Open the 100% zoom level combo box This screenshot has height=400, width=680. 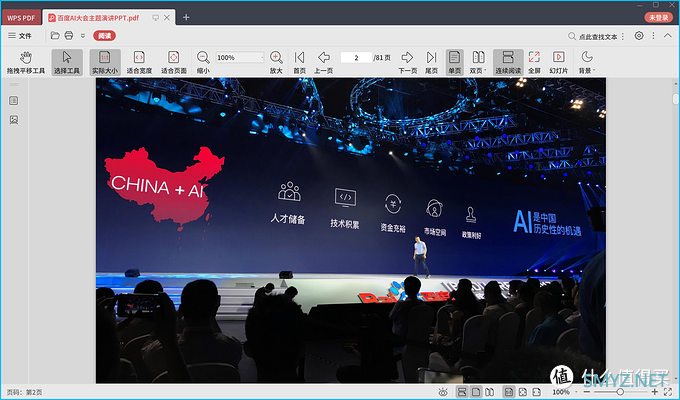click(x=240, y=57)
